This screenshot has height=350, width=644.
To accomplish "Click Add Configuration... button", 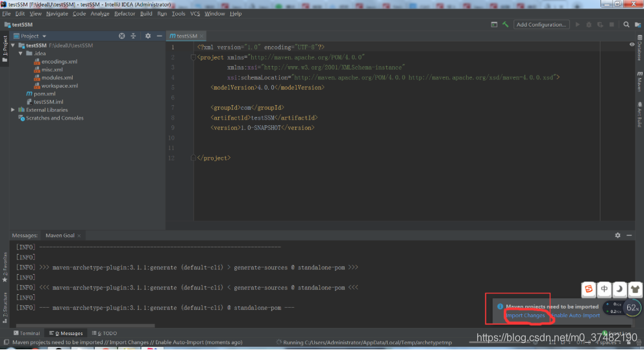I will point(541,25).
